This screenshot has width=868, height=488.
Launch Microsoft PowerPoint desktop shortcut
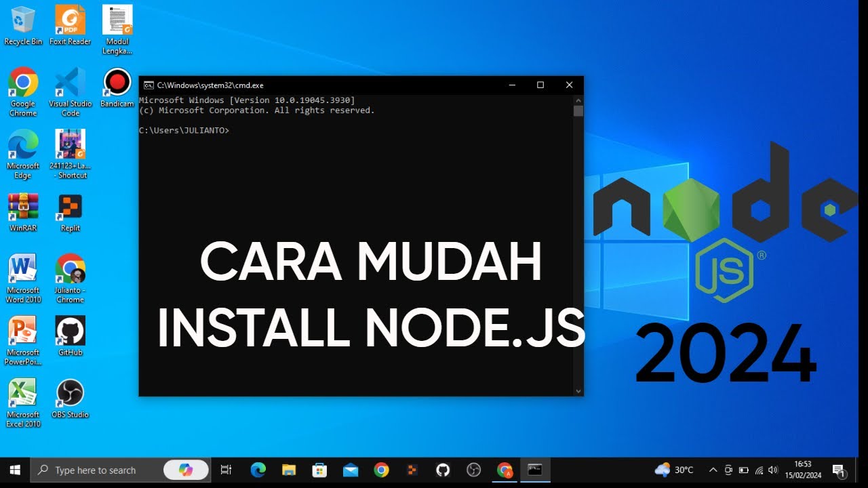pyautogui.click(x=23, y=341)
